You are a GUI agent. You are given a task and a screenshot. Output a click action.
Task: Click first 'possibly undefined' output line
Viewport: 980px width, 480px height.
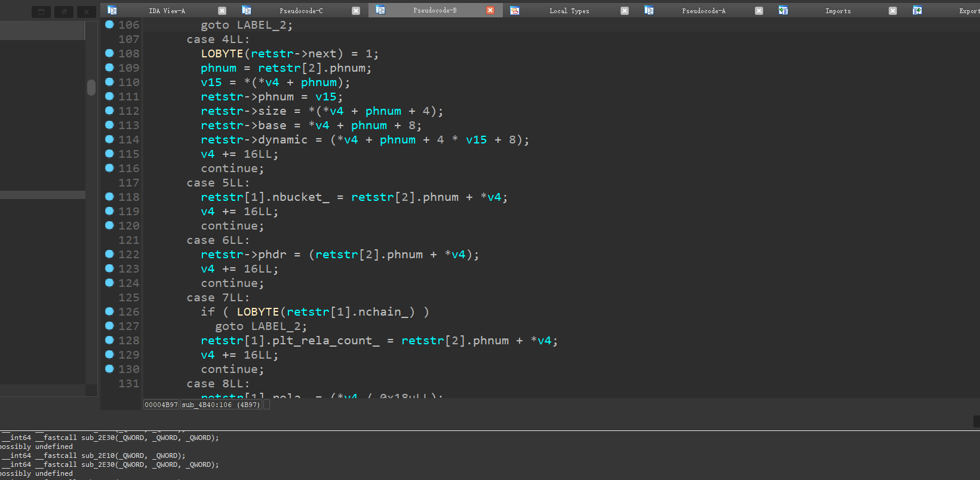36,447
